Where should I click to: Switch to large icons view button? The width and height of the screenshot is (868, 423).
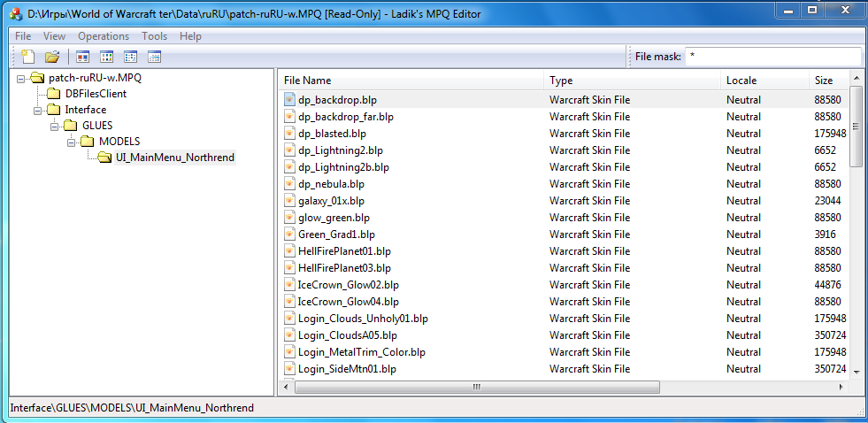82,57
